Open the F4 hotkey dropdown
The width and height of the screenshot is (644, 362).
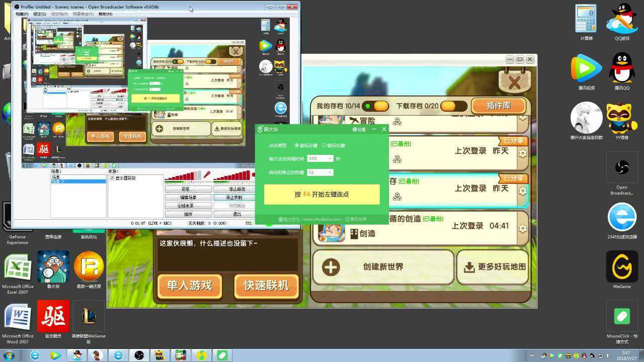(x=320, y=172)
